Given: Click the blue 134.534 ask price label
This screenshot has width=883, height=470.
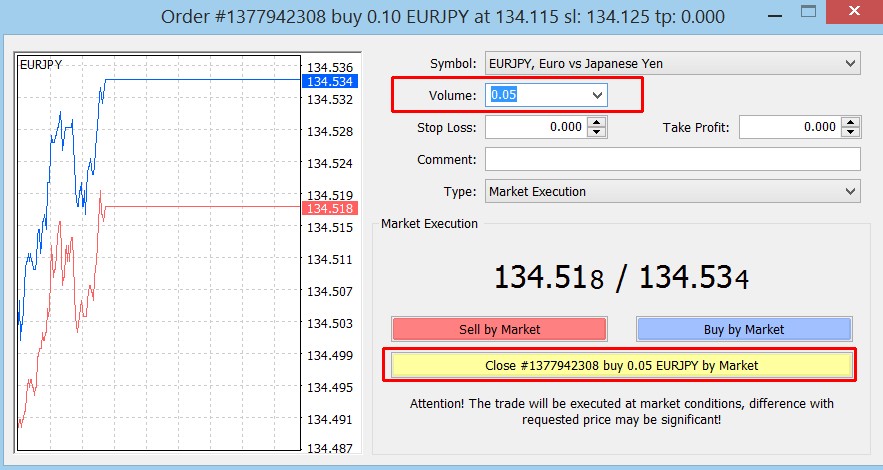Looking at the screenshot, I should point(330,82).
